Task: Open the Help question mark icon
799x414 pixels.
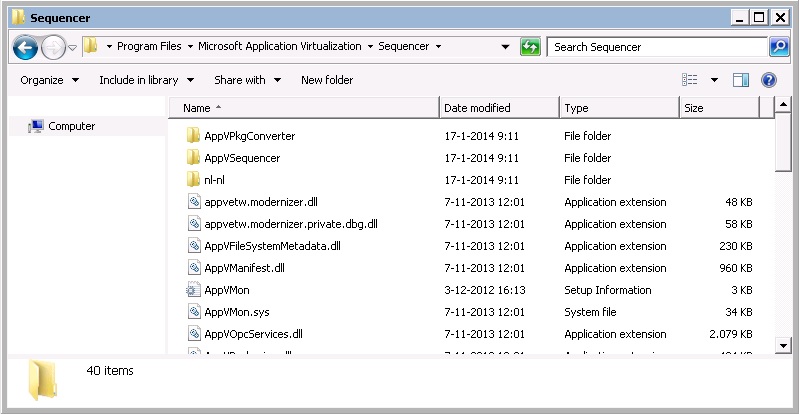Action: pyautogui.click(x=768, y=80)
